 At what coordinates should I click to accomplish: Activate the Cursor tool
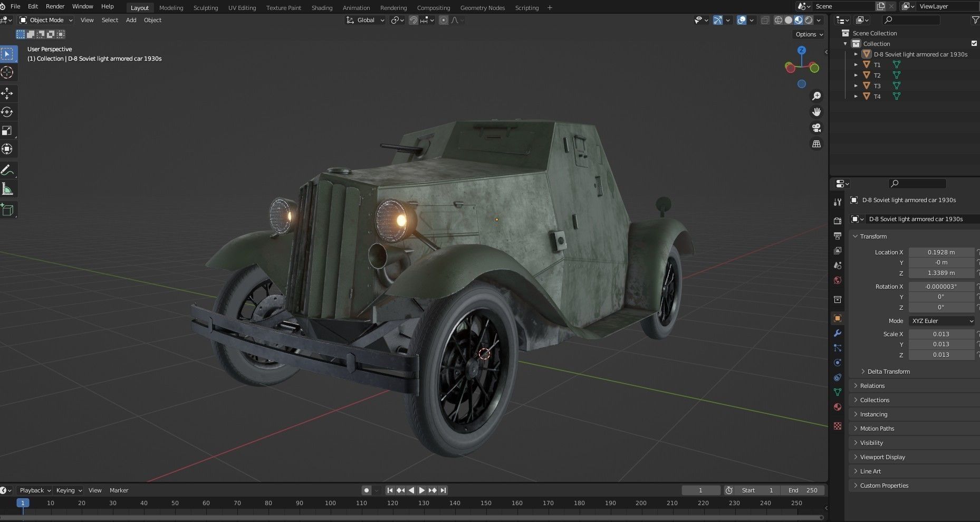[x=7, y=73]
